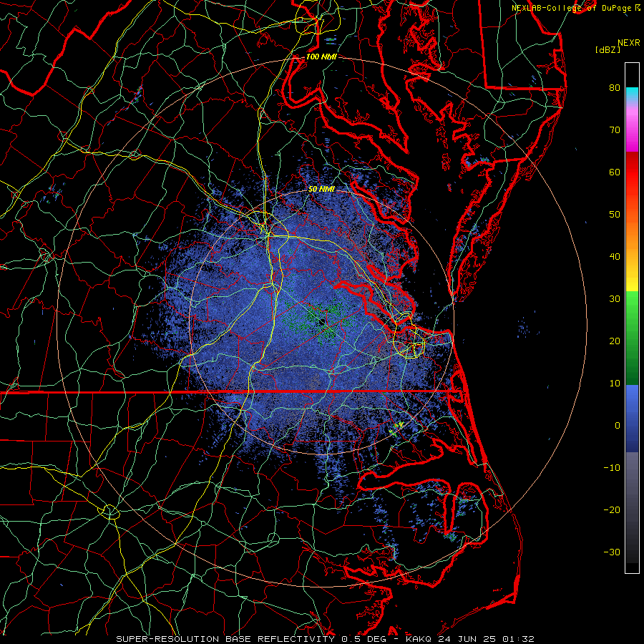Click the 50 value on the dBZ scale

click(615, 215)
